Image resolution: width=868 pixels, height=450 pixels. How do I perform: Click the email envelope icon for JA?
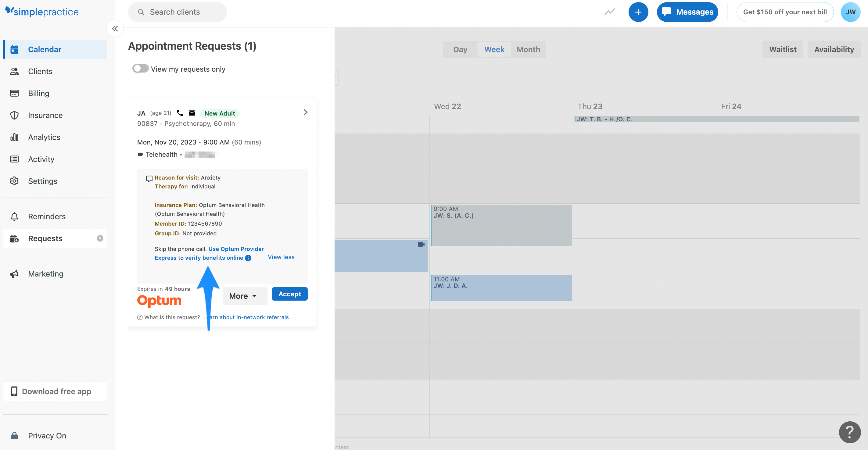[192, 113]
